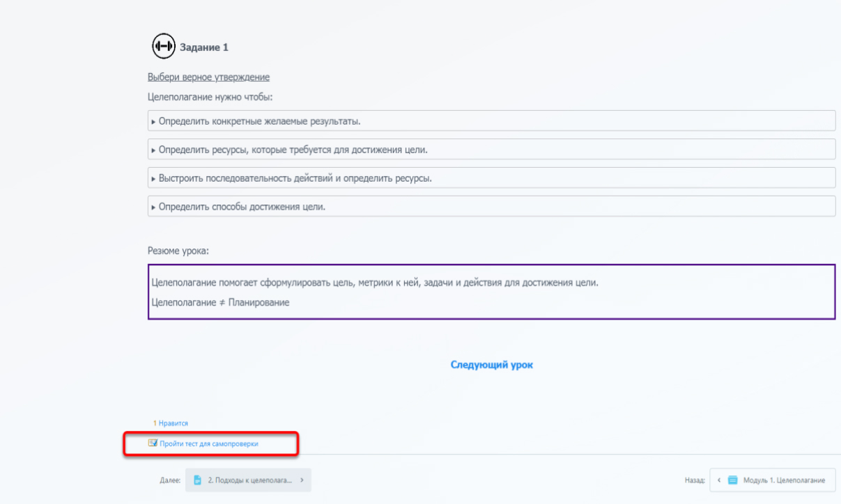The width and height of the screenshot is (841, 504).
Task: Expand "Определить конкретные желаемые результаты" answer
Action: [x=259, y=121]
